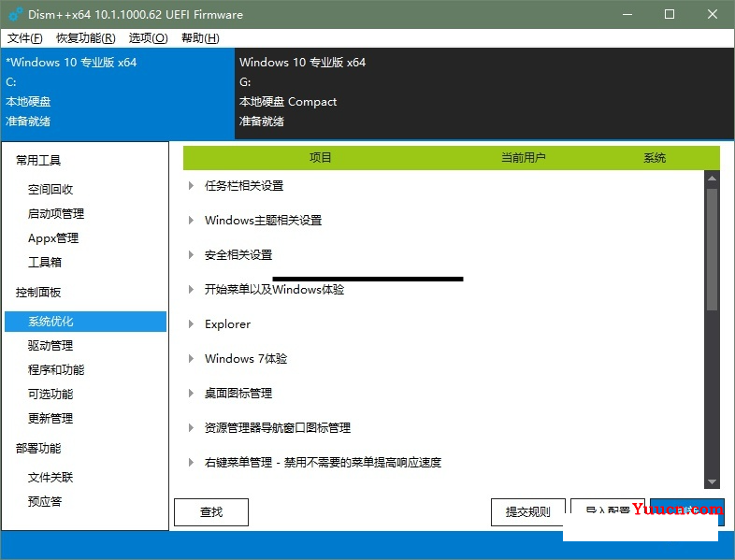Image resolution: width=735 pixels, height=560 pixels.
Task: Click the Dism++ gear icon in title bar
Action: click(x=16, y=15)
